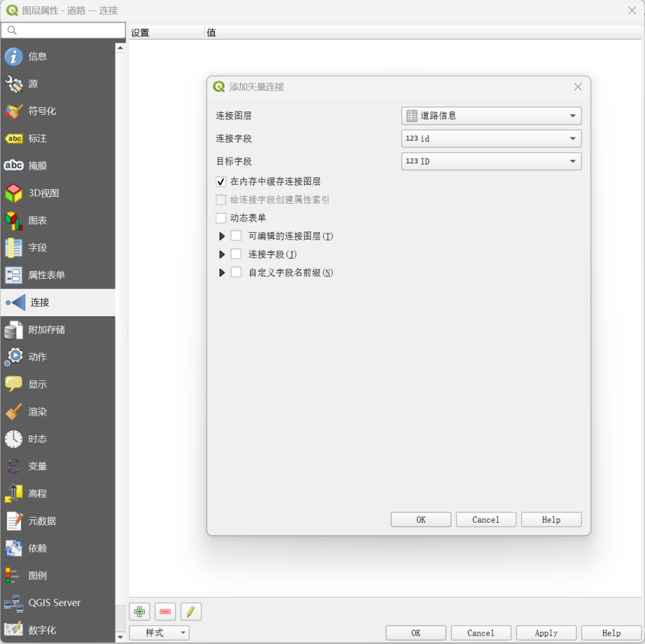Click the green plus add join icon
645x644 pixels.
139,612
